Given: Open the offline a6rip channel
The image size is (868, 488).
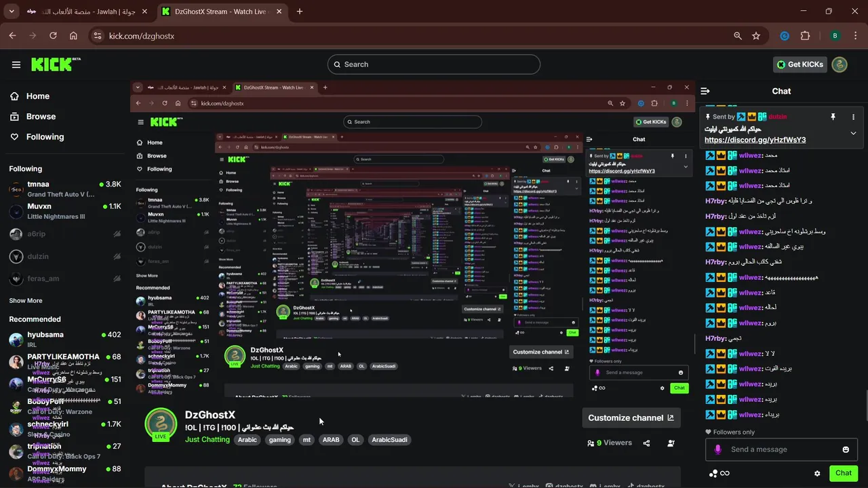Looking at the screenshot, I should tap(64, 234).
